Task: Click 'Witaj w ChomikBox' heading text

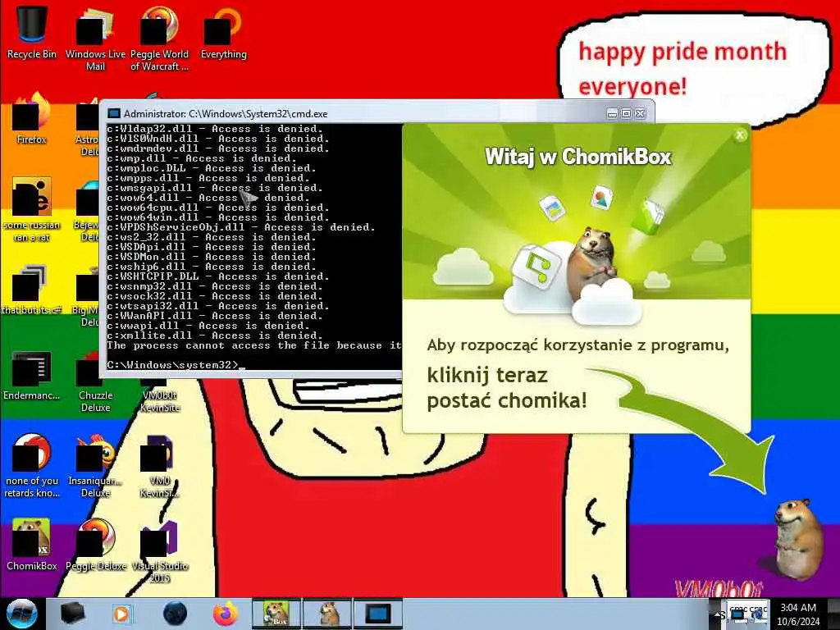Action: (x=578, y=157)
